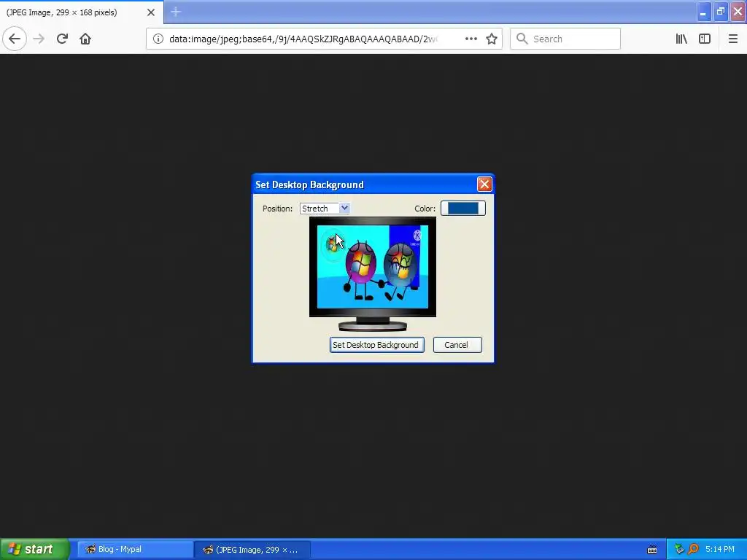747x560 pixels.
Task: Open the browser home page
Action: [x=85, y=39]
